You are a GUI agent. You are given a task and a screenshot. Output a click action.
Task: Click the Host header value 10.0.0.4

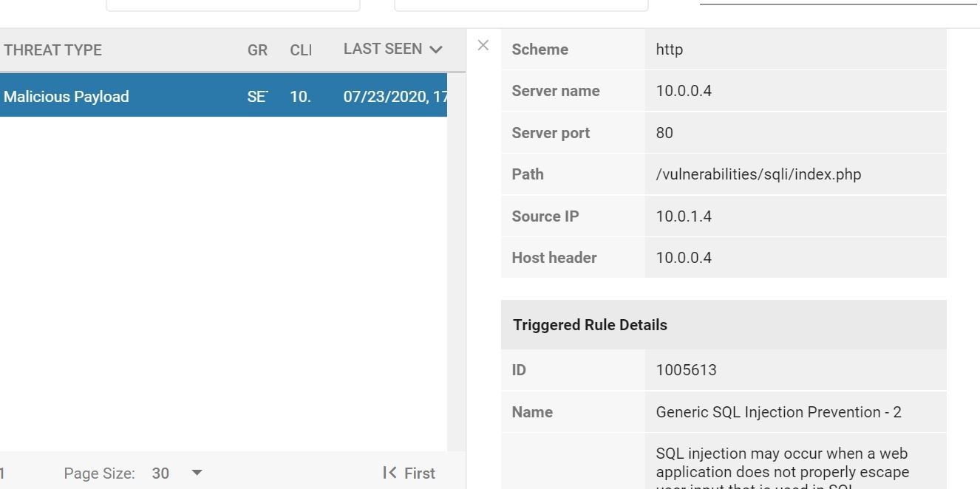683,258
